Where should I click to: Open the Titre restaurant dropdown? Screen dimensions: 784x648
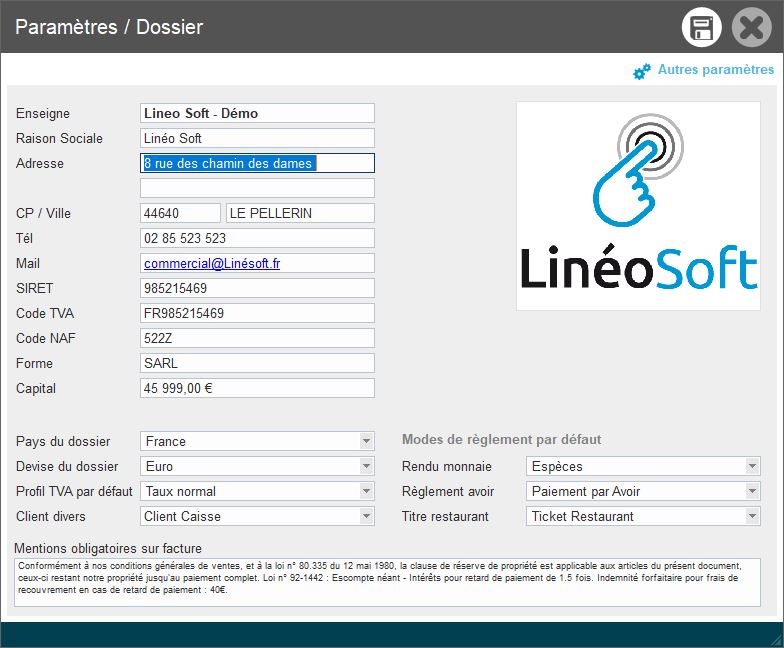pos(643,516)
